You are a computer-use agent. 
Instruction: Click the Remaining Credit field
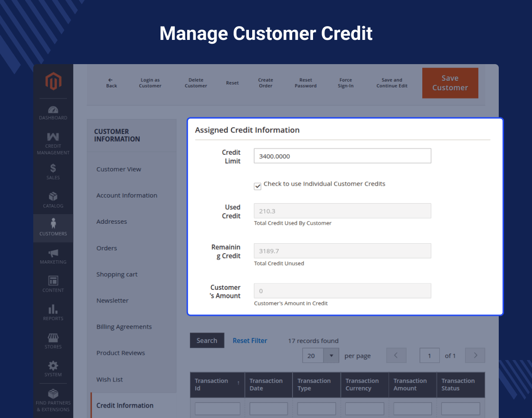click(x=342, y=251)
